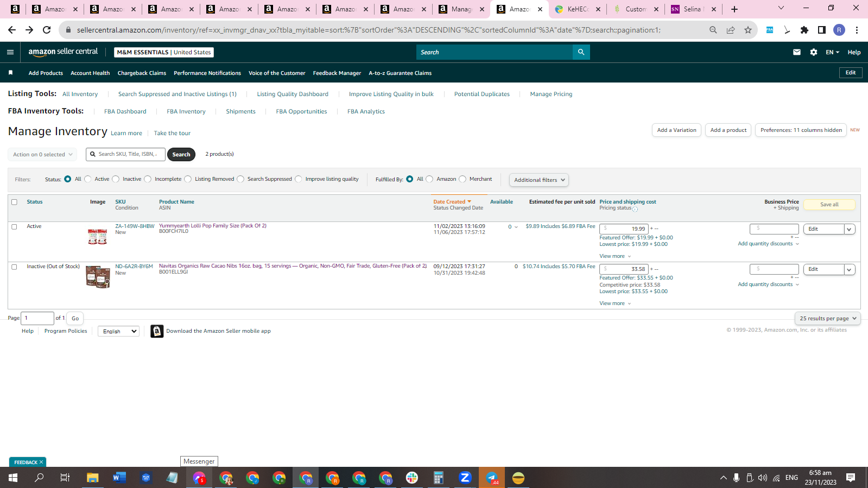This screenshot has height=488, width=868.
Task: Click the Add a Variation button
Action: click(676, 130)
